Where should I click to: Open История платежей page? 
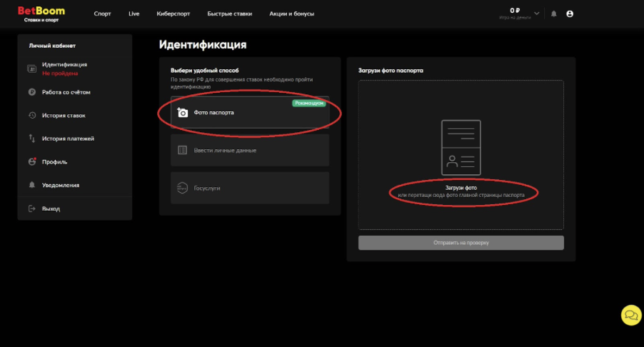[68, 139]
